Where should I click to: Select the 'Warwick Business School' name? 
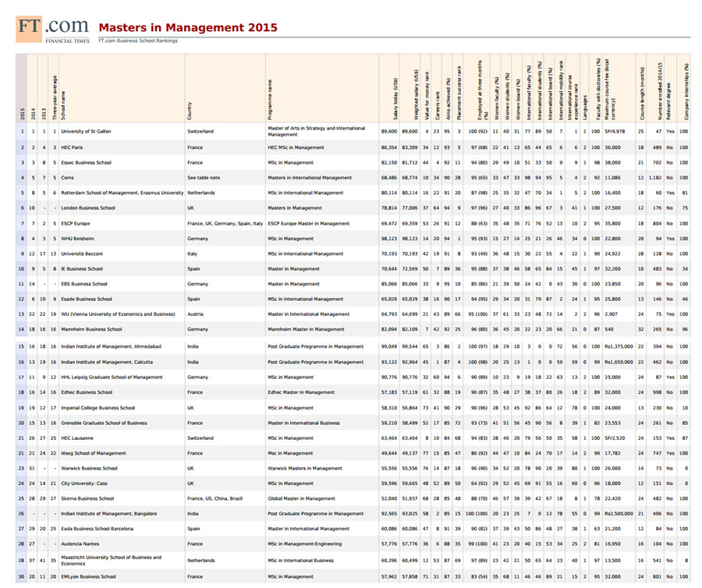click(89, 469)
